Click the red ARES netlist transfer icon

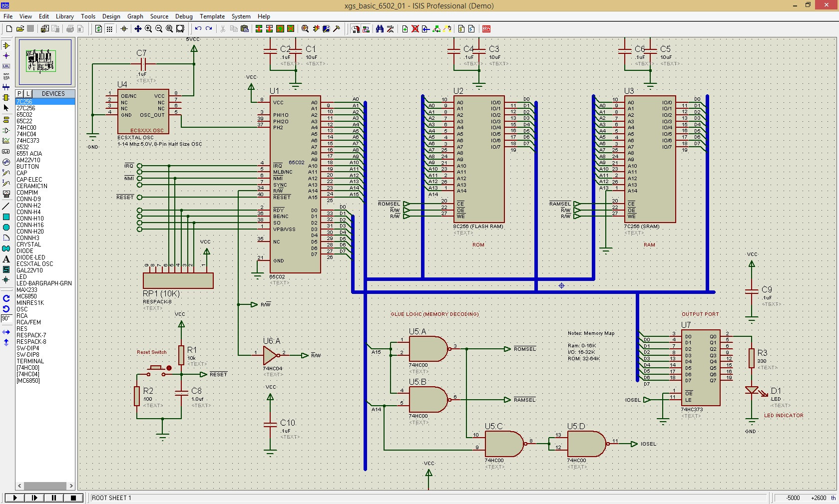click(486, 29)
